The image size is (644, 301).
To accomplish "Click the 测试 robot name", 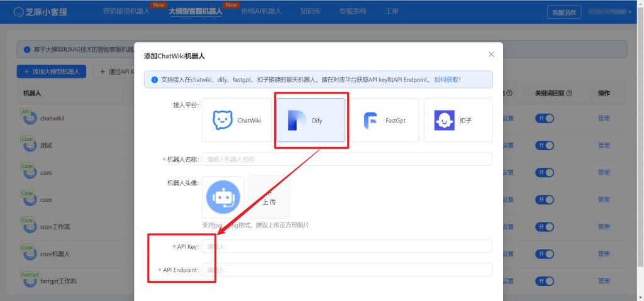I will 47,146.
